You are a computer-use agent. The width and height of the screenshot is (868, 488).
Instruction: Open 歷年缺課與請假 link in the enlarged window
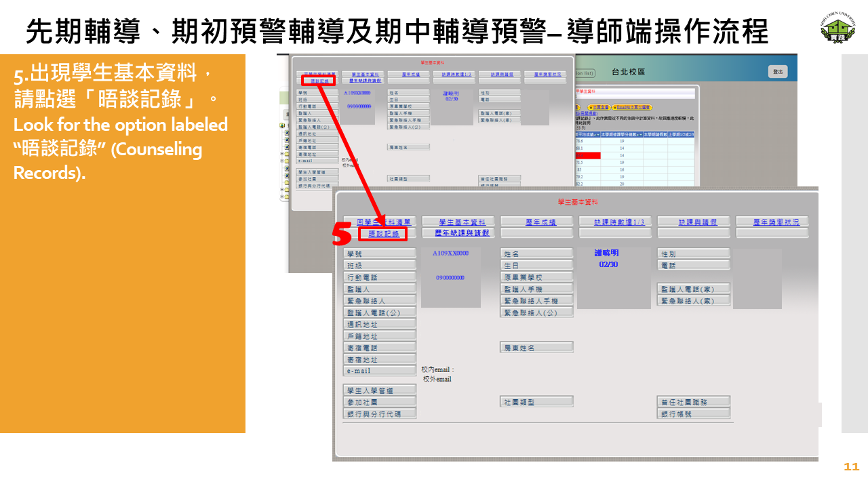pos(462,233)
